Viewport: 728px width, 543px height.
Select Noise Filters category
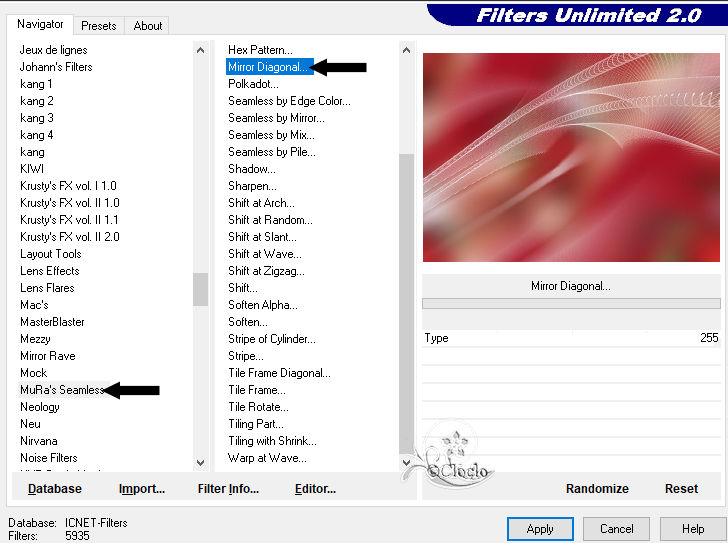[x=49, y=458]
